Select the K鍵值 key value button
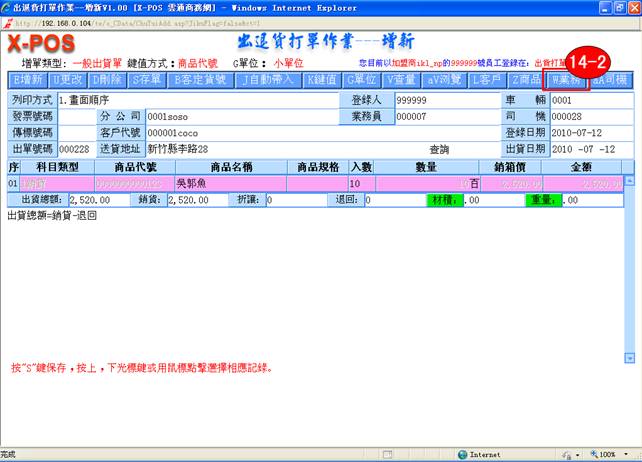642x462 pixels. point(321,79)
